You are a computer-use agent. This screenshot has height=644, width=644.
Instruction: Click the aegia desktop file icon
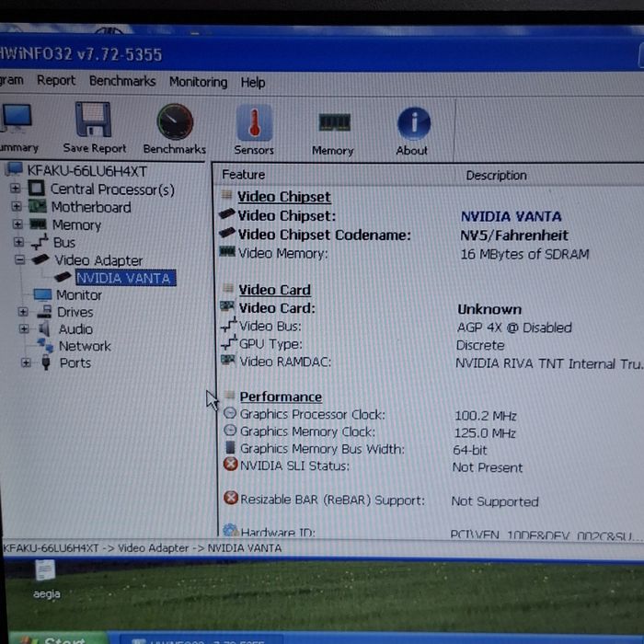pyautogui.click(x=45, y=569)
